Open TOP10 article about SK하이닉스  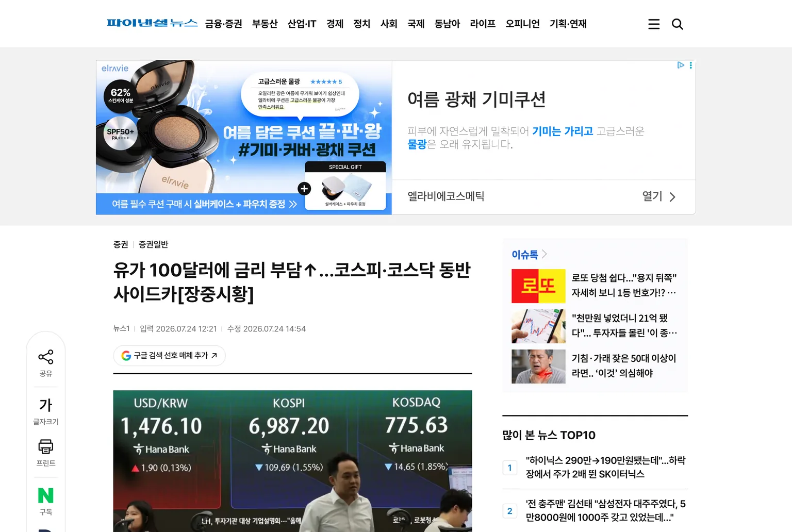pyautogui.click(x=606, y=467)
